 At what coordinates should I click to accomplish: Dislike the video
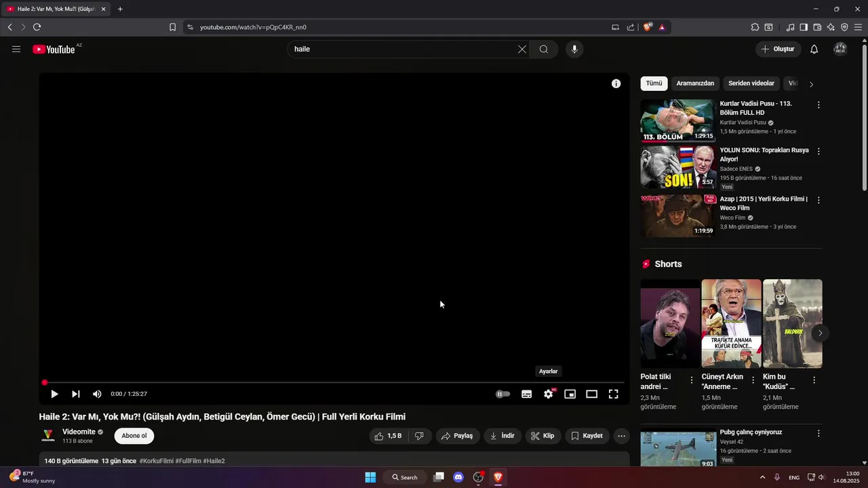click(x=420, y=436)
